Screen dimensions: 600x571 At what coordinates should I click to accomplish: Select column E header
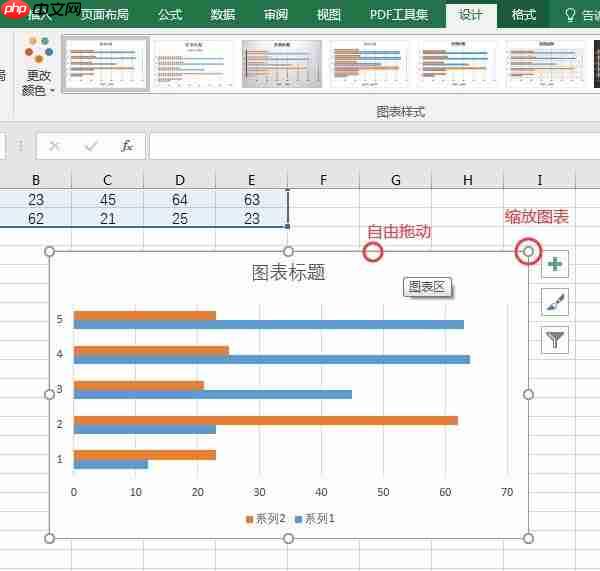(x=251, y=179)
